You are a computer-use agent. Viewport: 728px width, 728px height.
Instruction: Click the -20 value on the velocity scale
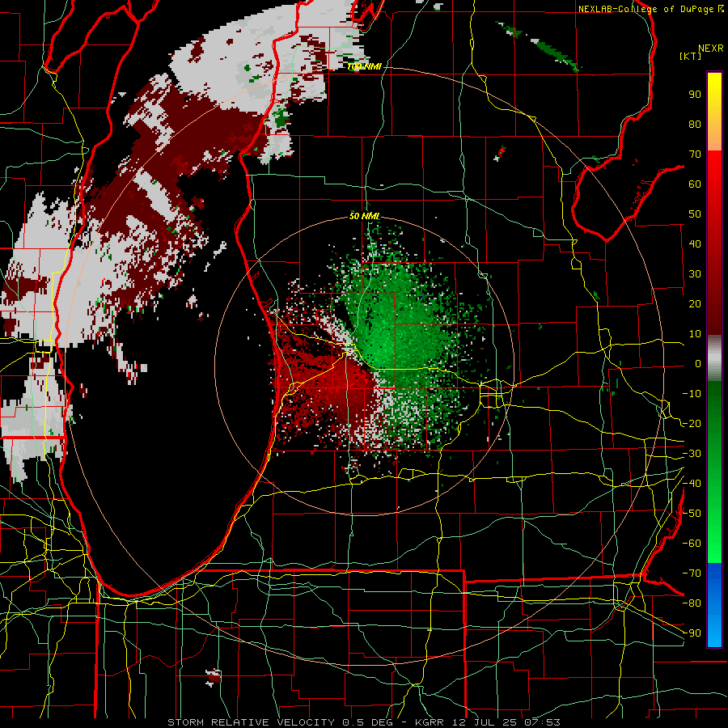[692, 423]
